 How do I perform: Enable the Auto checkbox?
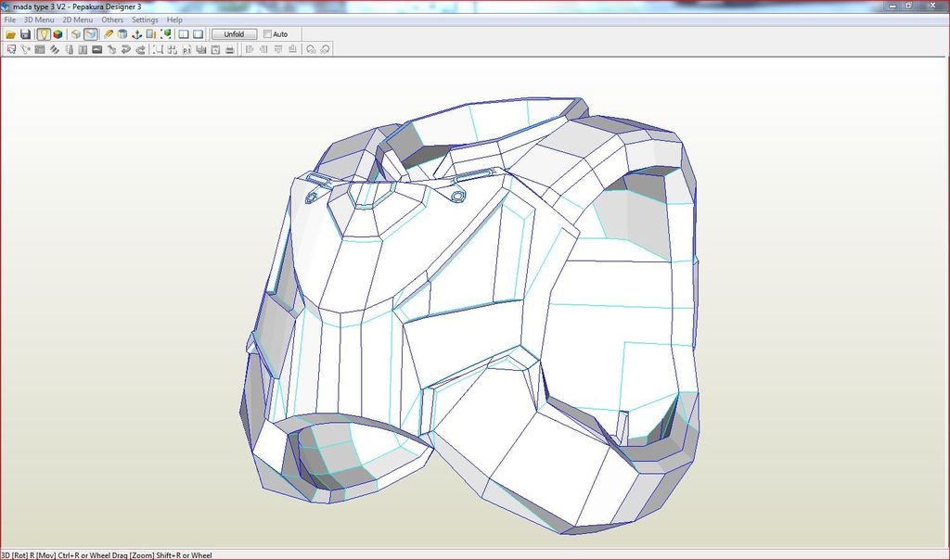tap(268, 34)
